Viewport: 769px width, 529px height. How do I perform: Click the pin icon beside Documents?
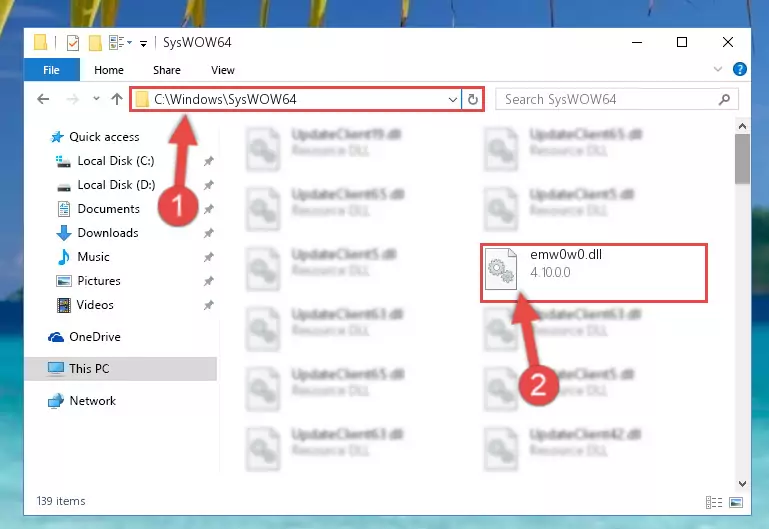pos(209,209)
